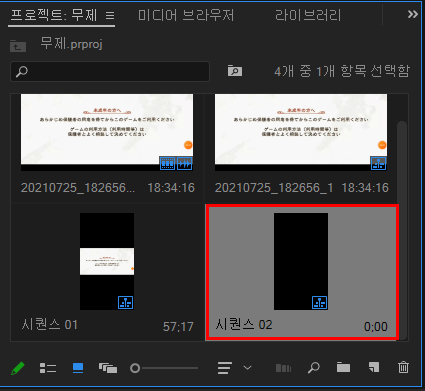Click the Automate to Sequence icon
This screenshot has width=425, height=391.
(x=283, y=368)
